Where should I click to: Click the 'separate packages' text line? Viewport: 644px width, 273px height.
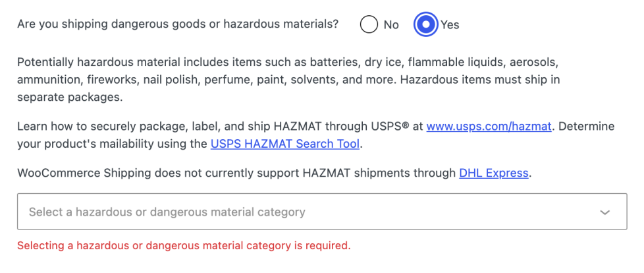point(70,97)
